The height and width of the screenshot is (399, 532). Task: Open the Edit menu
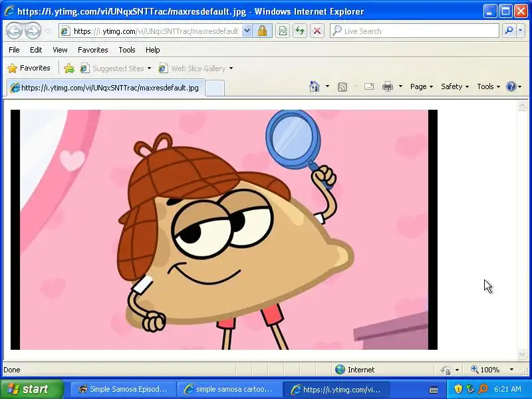pos(36,50)
